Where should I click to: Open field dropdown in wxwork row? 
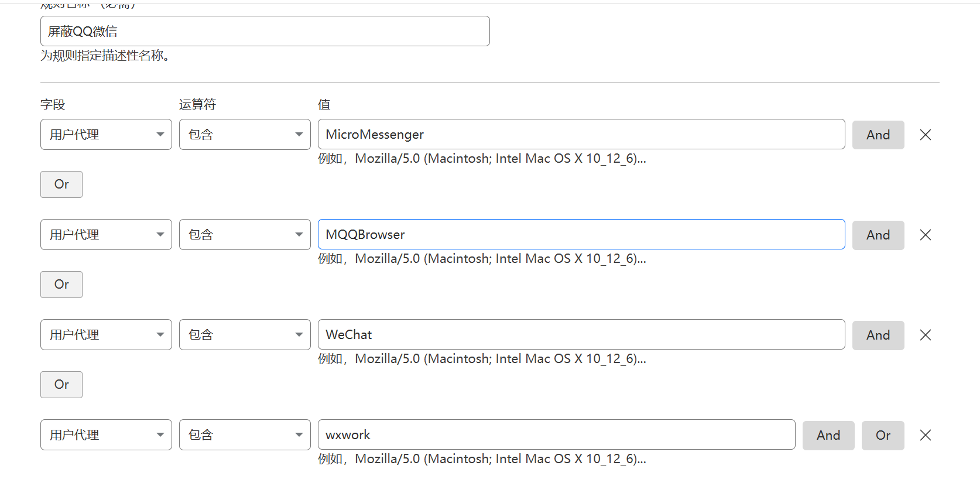[106, 435]
